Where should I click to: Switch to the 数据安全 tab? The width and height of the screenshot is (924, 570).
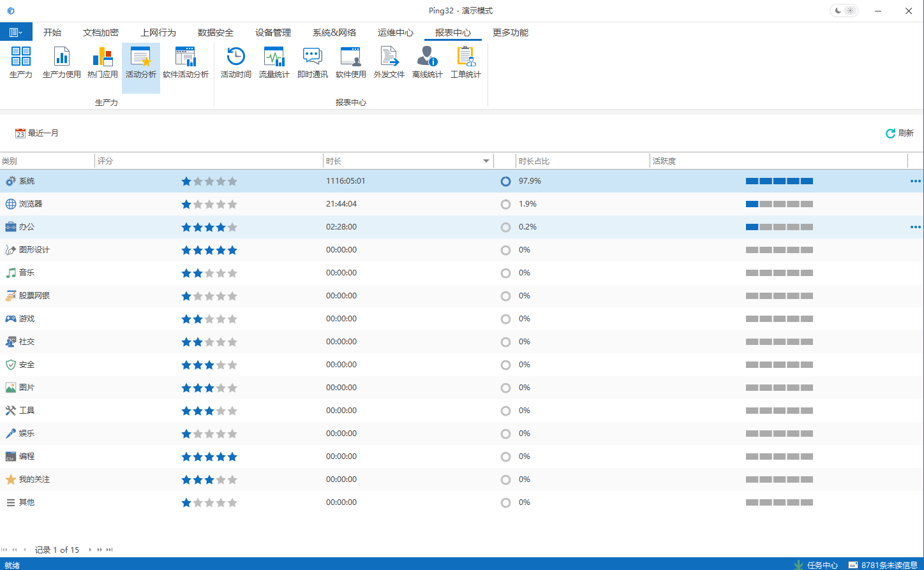point(215,33)
